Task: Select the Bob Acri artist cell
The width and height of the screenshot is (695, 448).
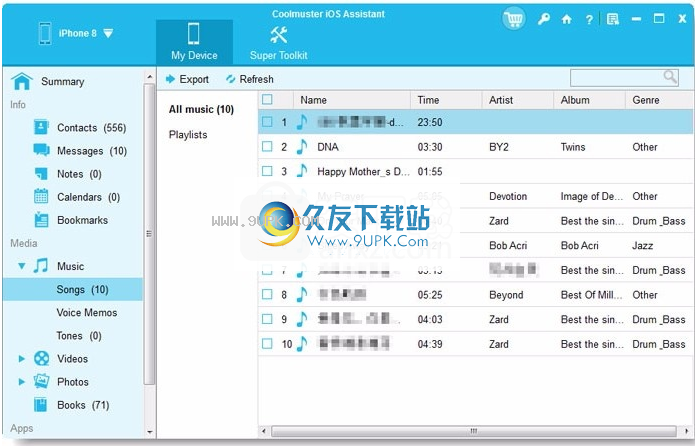Action: (x=508, y=245)
